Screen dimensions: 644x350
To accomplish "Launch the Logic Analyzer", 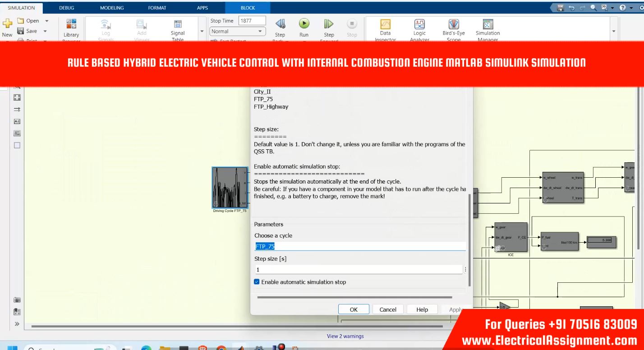I will [419, 25].
